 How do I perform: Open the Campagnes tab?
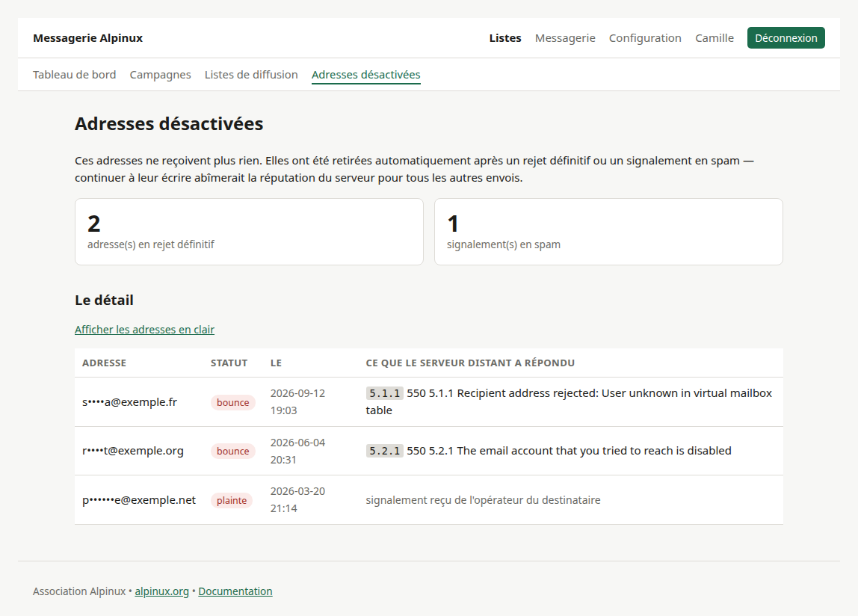[161, 75]
